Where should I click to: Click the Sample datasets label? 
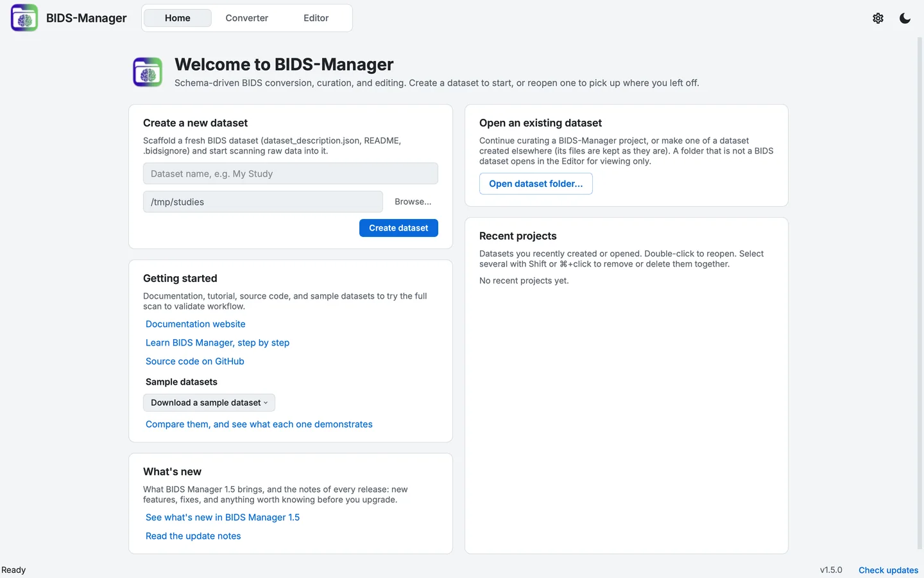point(182,382)
